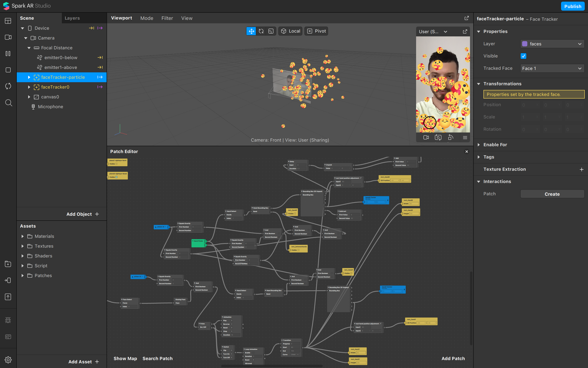Expand the faceTracker0 tree node
The height and width of the screenshot is (368, 588).
pos(29,87)
